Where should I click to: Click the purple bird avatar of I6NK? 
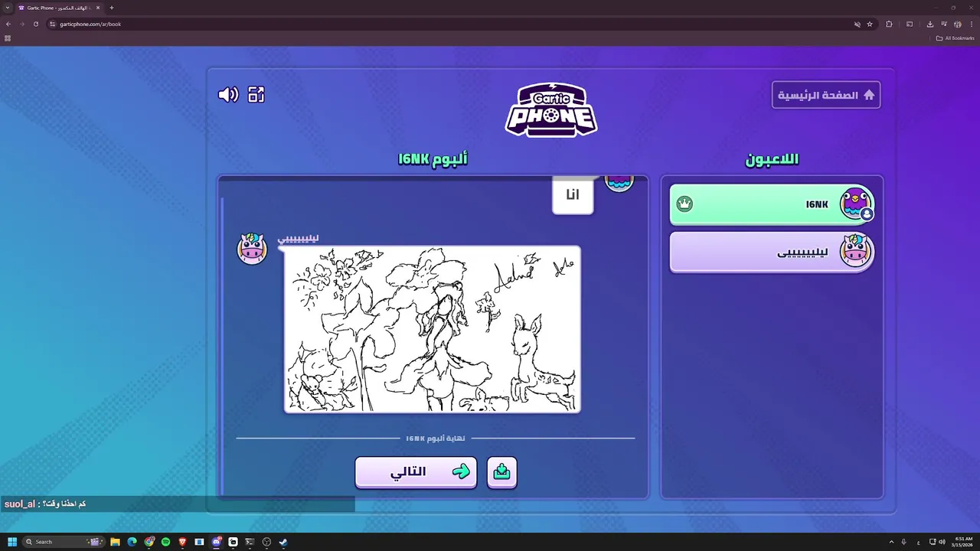point(856,204)
